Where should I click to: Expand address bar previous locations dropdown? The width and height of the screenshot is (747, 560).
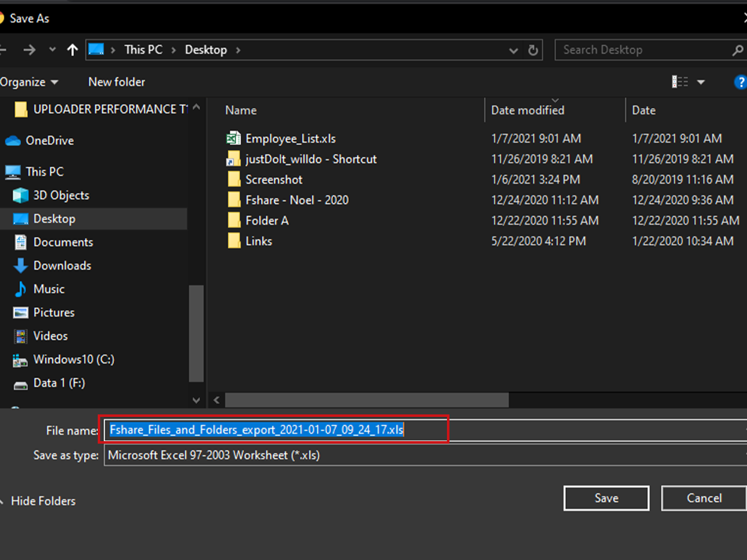(513, 50)
